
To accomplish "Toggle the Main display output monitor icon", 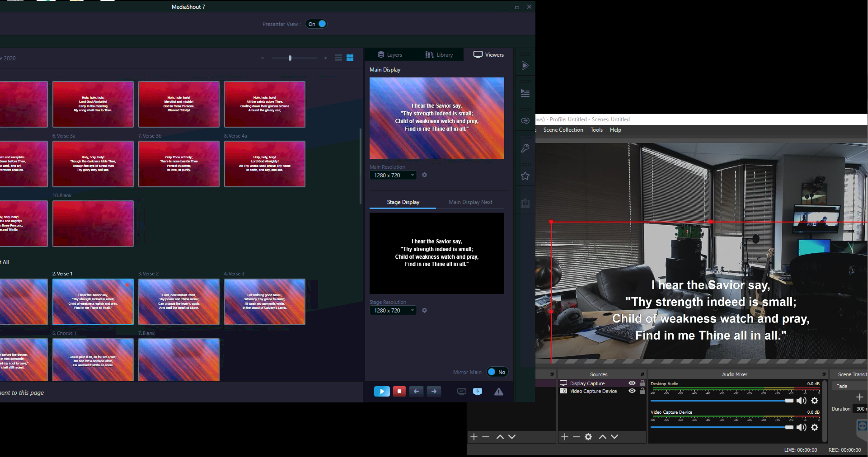I will [461, 391].
